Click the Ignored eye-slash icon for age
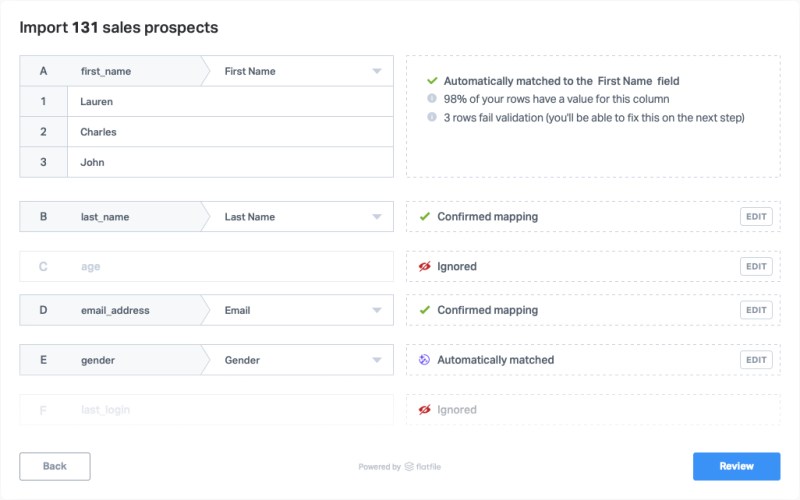Screen dimensions: 800x500 point(425,267)
